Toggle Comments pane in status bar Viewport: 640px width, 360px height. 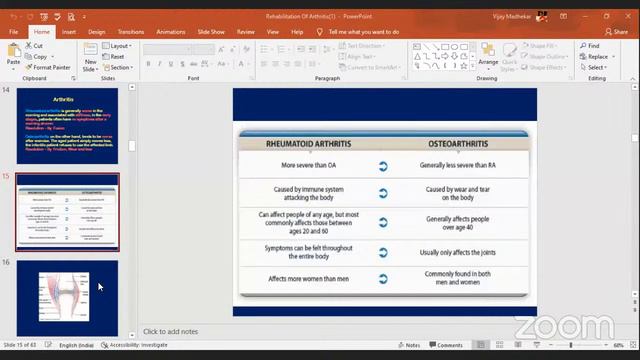(x=446, y=345)
